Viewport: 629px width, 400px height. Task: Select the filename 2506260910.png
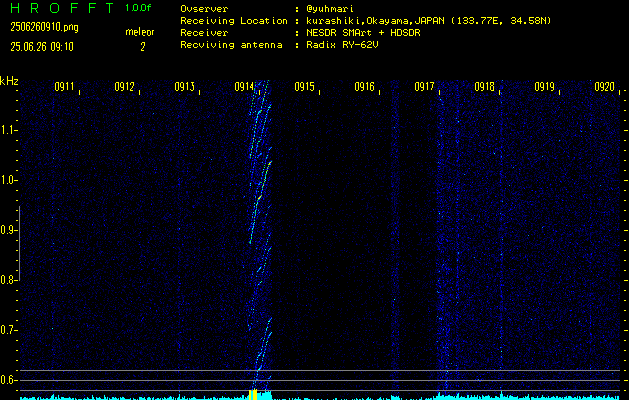pyautogui.click(x=44, y=27)
